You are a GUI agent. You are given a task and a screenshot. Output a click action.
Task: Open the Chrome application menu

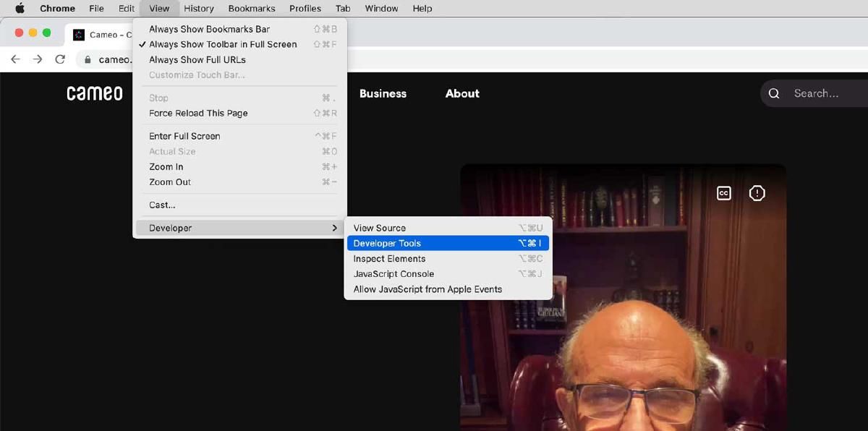coord(57,9)
